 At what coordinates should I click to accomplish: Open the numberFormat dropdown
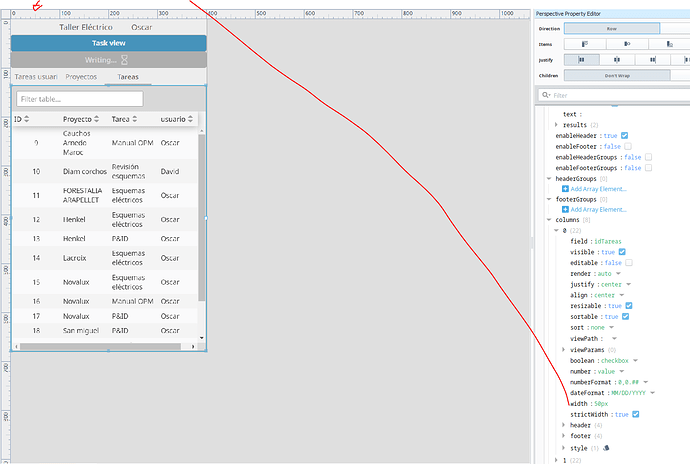pyautogui.click(x=646, y=382)
